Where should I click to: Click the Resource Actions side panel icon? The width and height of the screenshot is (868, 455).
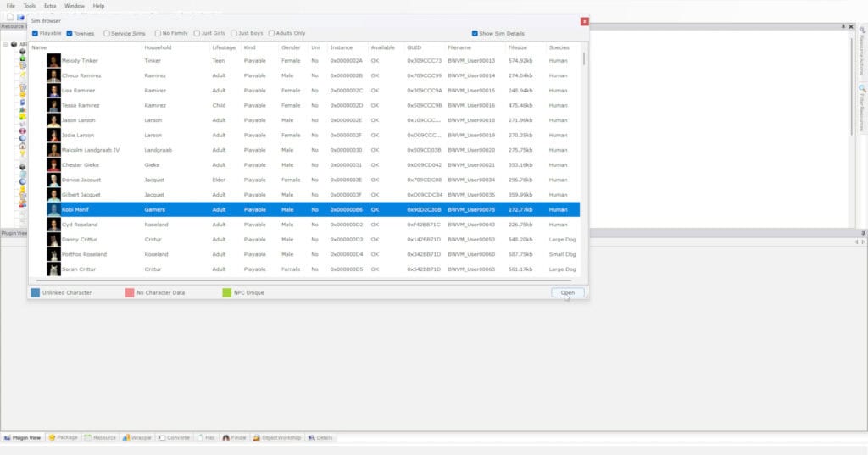pos(862,31)
